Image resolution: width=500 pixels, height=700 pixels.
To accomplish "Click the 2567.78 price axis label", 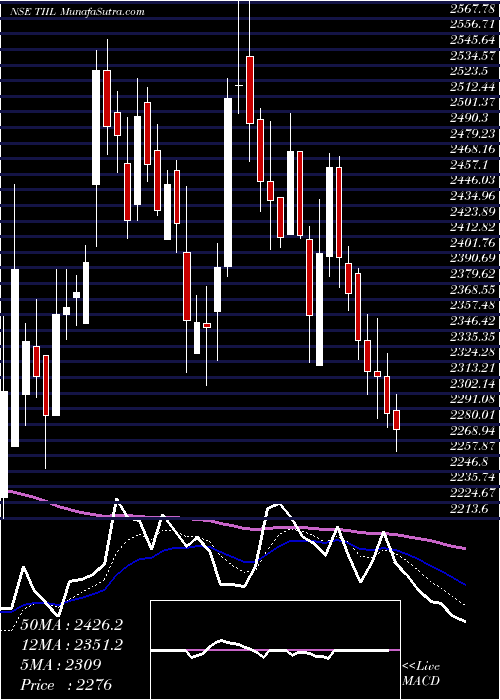I will 474,9.
